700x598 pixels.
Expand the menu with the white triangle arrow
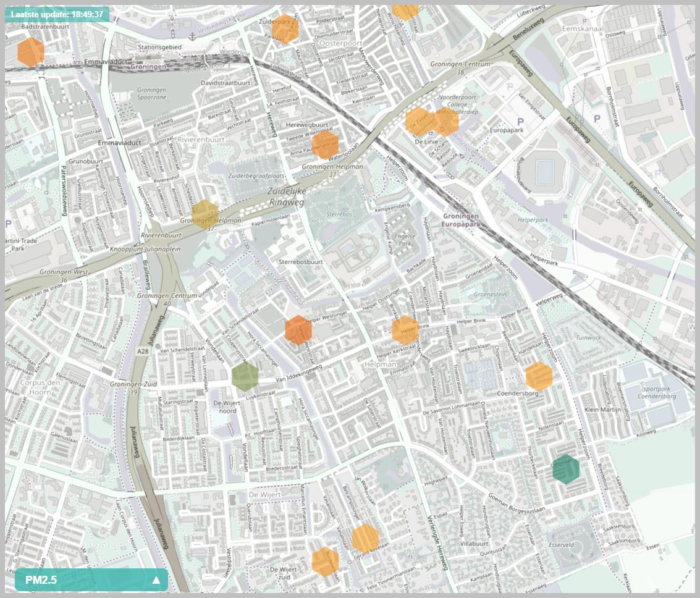coord(156,579)
